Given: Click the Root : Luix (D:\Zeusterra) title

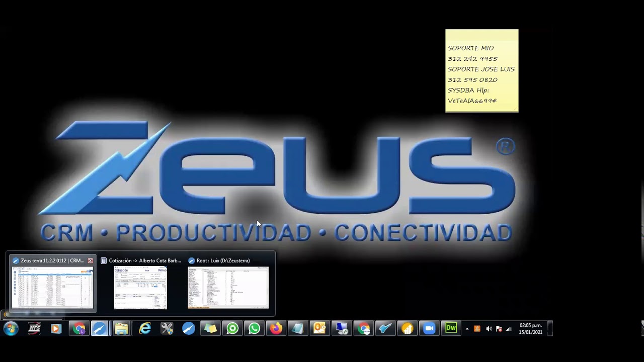Looking at the screenshot, I should 223,260.
